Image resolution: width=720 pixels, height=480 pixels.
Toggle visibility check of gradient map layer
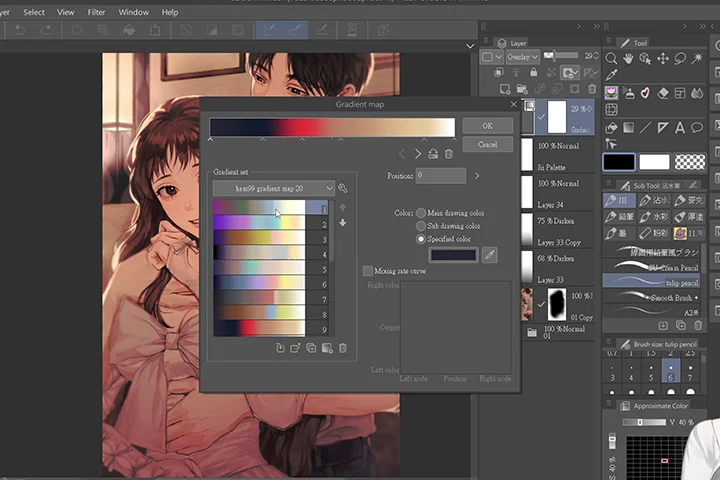542,117
